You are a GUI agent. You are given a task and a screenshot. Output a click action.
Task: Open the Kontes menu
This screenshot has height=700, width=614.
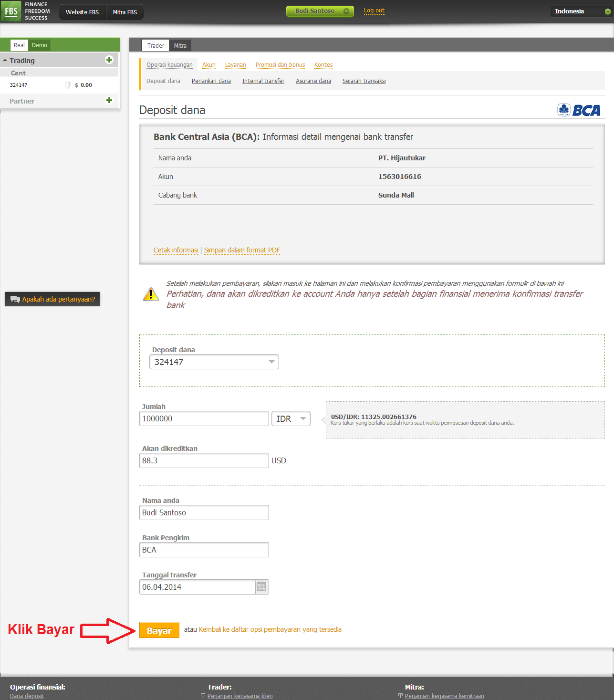(323, 65)
